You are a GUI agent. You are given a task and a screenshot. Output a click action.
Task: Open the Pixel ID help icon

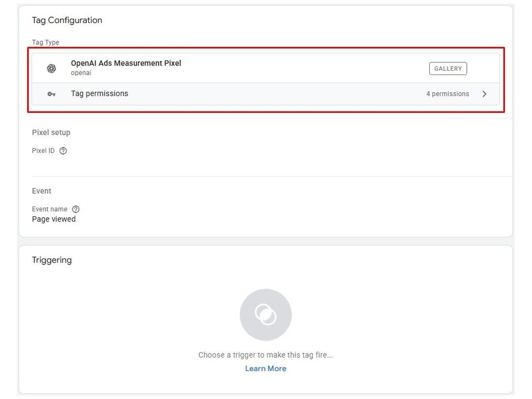pos(63,151)
